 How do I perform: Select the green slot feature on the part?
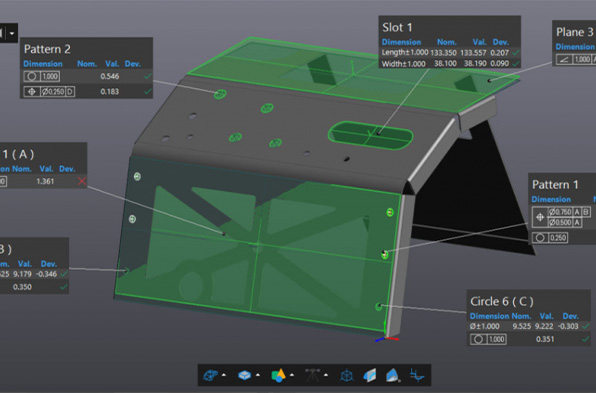pyautogui.click(x=371, y=136)
